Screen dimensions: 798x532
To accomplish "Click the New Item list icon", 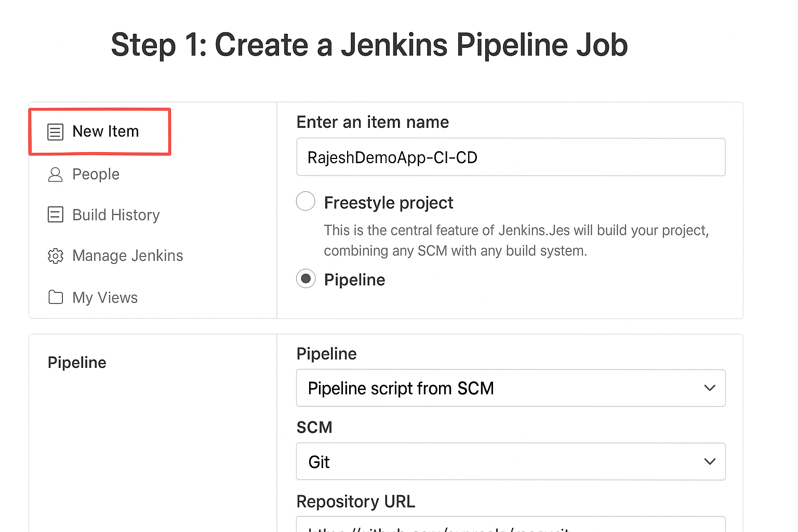I will [56, 132].
